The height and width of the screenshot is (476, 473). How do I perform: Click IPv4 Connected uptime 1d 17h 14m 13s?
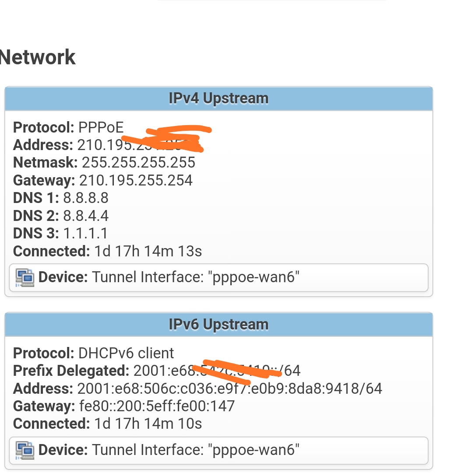tap(148, 251)
